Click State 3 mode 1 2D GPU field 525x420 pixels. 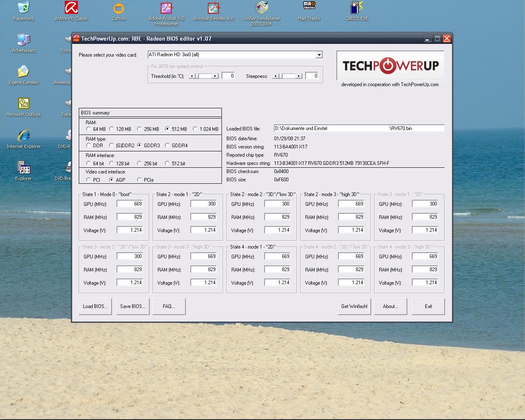(x=425, y=204)
